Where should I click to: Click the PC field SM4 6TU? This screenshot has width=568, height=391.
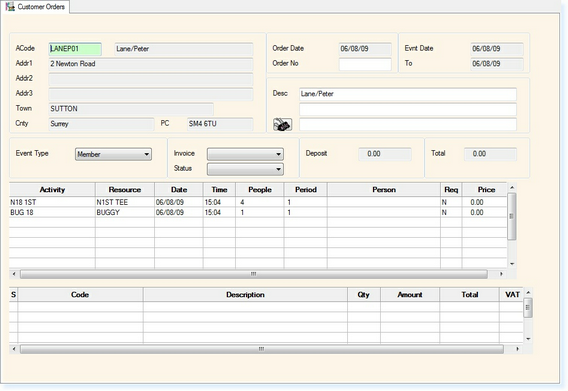220,124
